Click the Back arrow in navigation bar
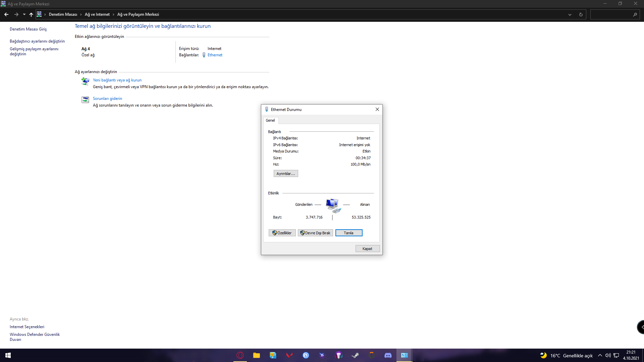This screenshot has width=644, height=362. pos(6,14)
